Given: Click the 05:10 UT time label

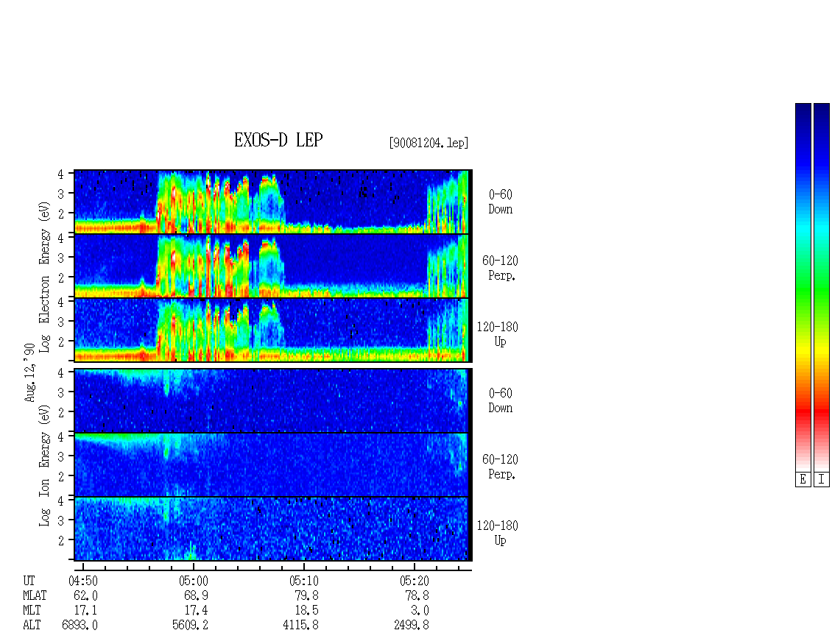Looking at the screenshot, I should (304, 581).
